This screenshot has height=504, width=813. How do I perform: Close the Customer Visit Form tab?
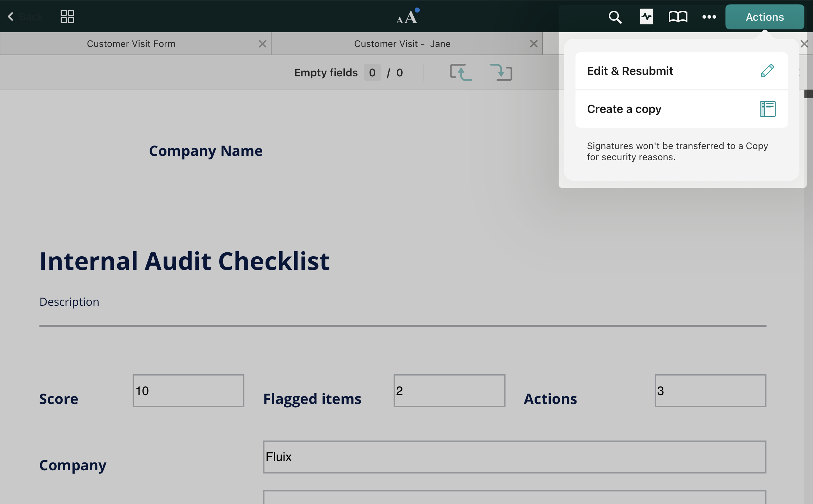coord(263,44)
